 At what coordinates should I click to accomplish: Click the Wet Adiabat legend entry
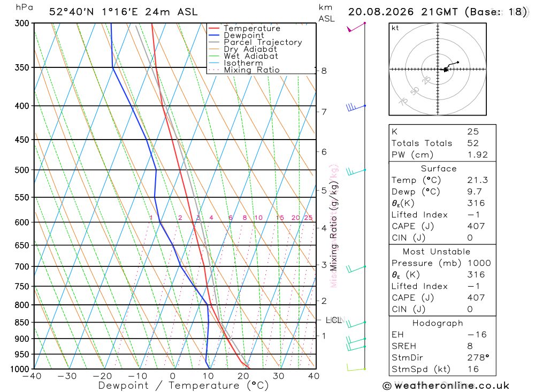point(243,56)
